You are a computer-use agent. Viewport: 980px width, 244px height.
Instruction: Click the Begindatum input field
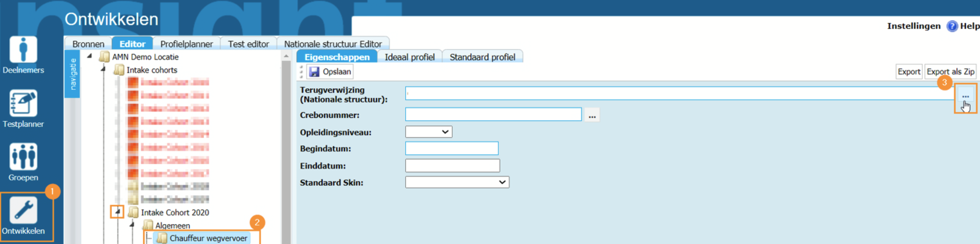452,148
